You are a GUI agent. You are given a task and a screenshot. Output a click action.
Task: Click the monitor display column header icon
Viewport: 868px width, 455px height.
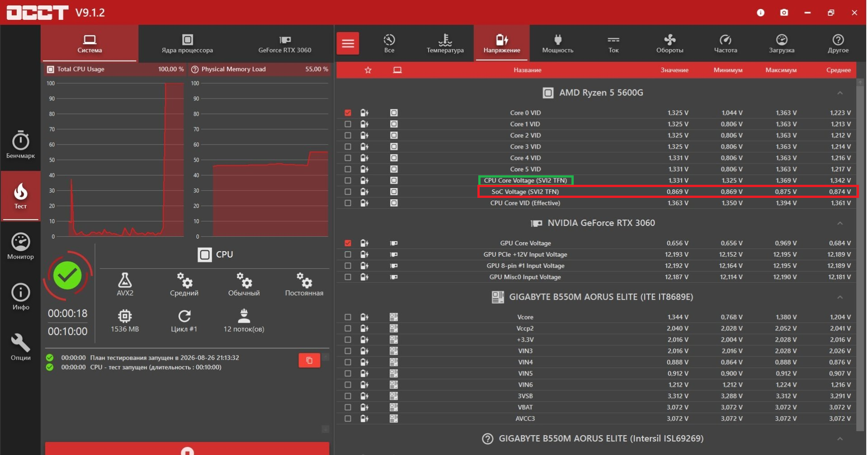pos(397,70)
